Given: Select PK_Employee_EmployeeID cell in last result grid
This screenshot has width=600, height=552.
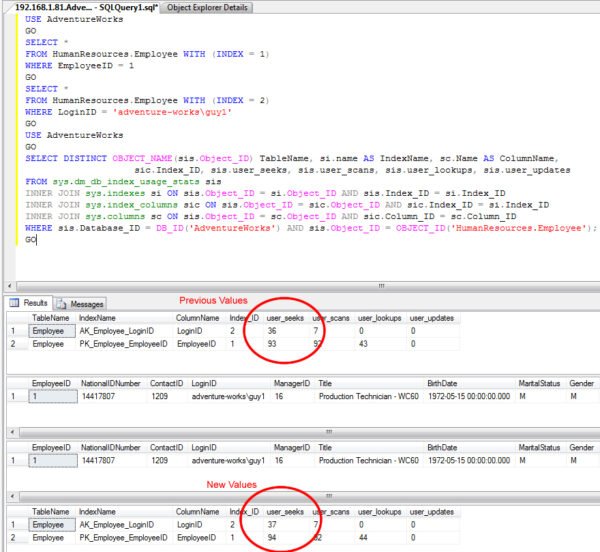Looking at the screenshot, I should pyautogui.click(x=123, y=538).
